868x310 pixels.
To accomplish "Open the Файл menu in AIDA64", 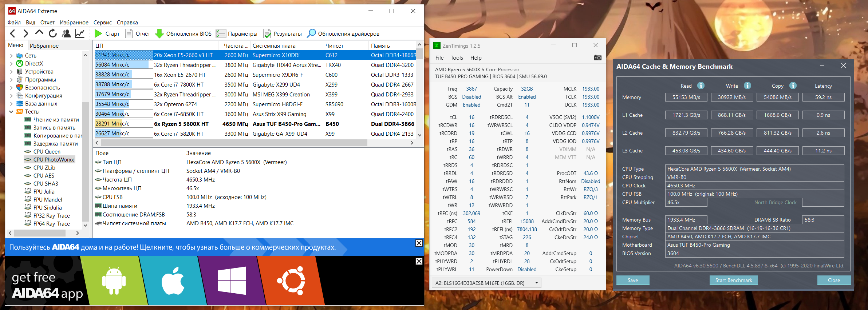I will (14, 23).
